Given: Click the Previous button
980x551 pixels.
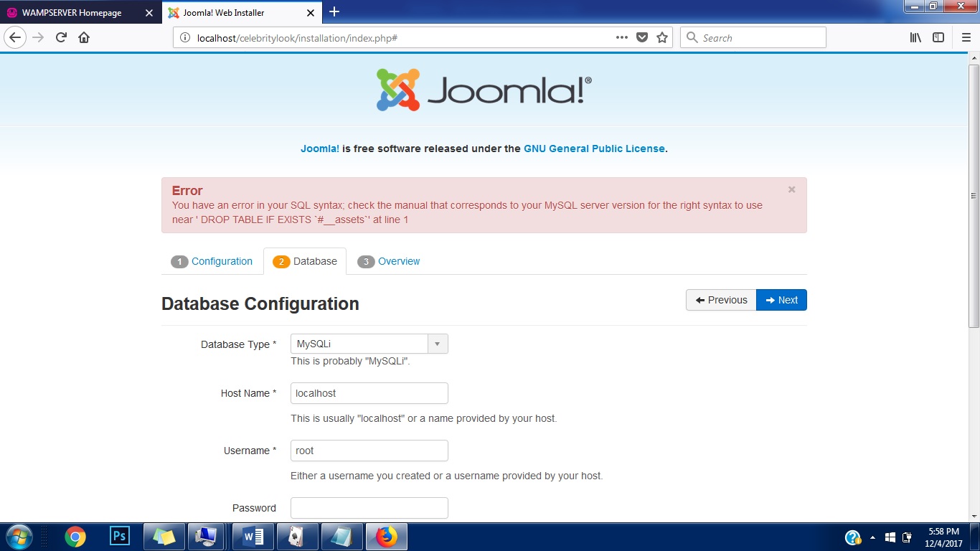Looking at the screenshot, I should [721, 300].
